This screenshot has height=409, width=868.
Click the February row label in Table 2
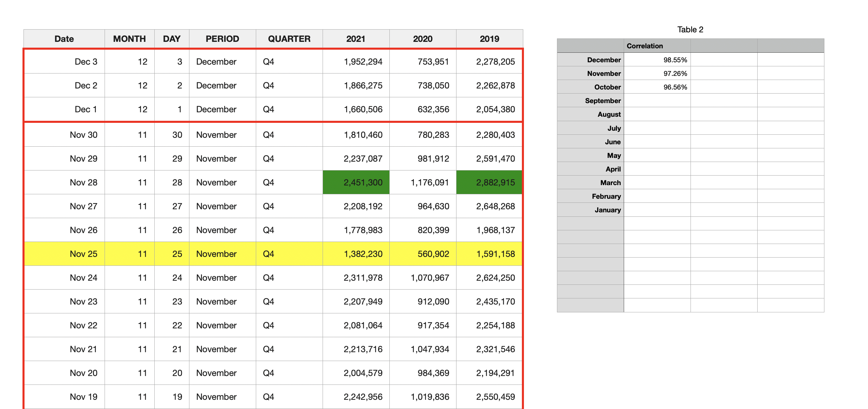(590, 196)
